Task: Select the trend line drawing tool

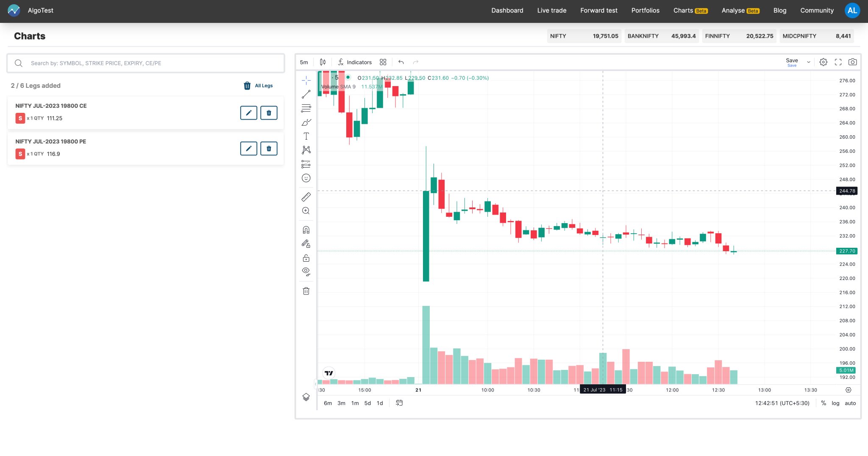Action: tap(306, 94)
